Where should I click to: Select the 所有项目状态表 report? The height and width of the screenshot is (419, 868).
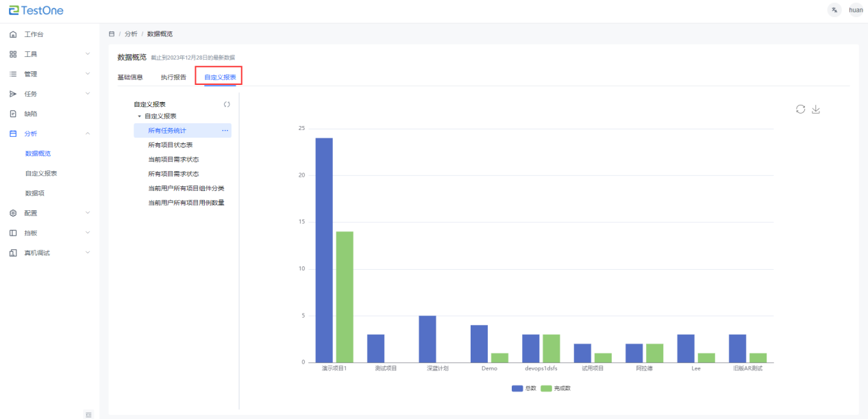(x=166, y=145)
